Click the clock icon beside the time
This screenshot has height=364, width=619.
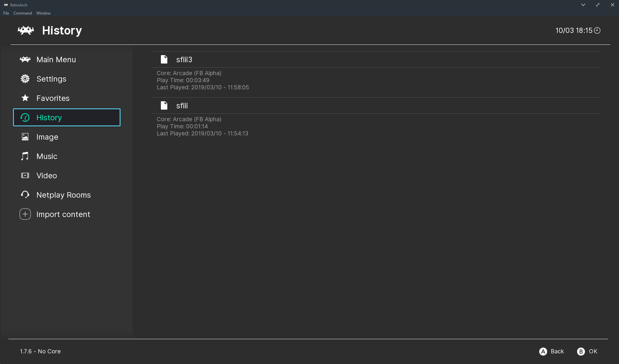[597, 31]
